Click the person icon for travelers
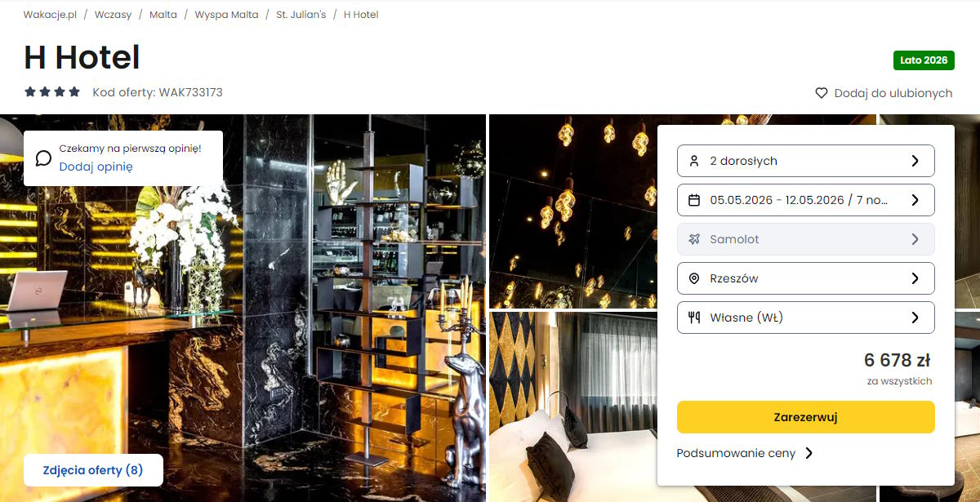The image size is (980, 502). [694, 161]
